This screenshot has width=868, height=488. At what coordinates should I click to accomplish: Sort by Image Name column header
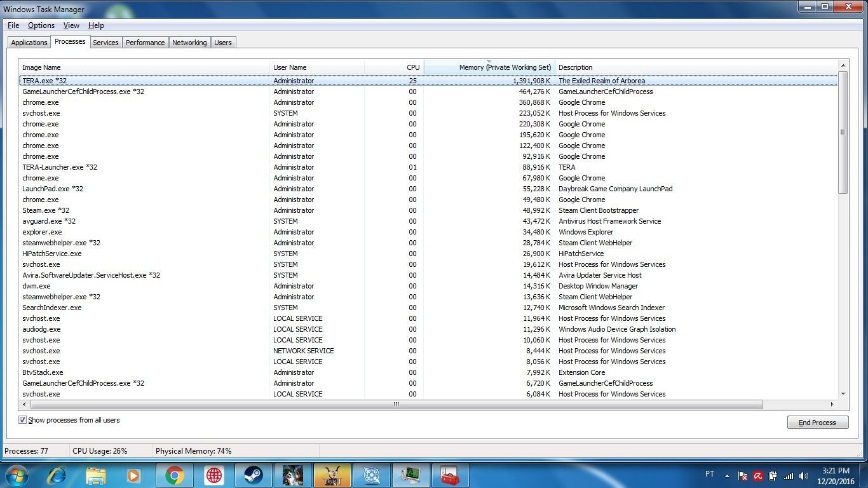click(x=144, y=67)
